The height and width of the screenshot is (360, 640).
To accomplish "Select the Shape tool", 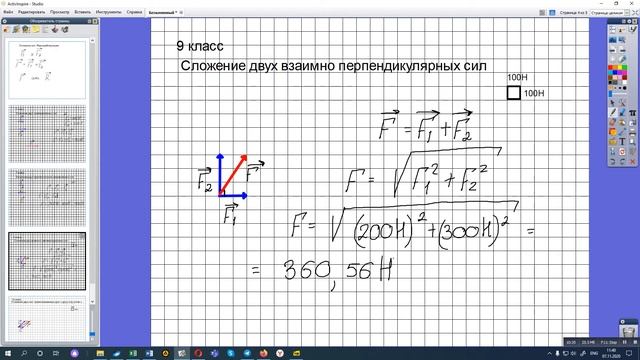I will pyautogui.click(x=612, y=131).
